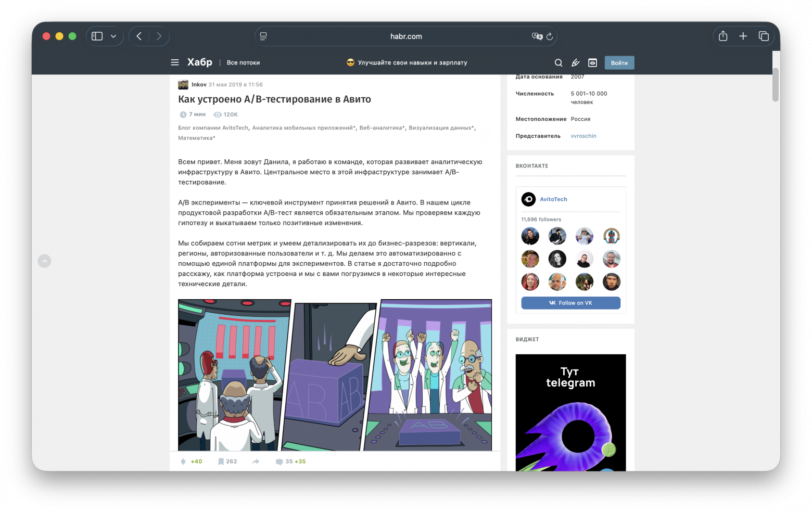Open the vvroschin representative profile link
This screenshot has height=513, width=812.
[x=583, y=136]
